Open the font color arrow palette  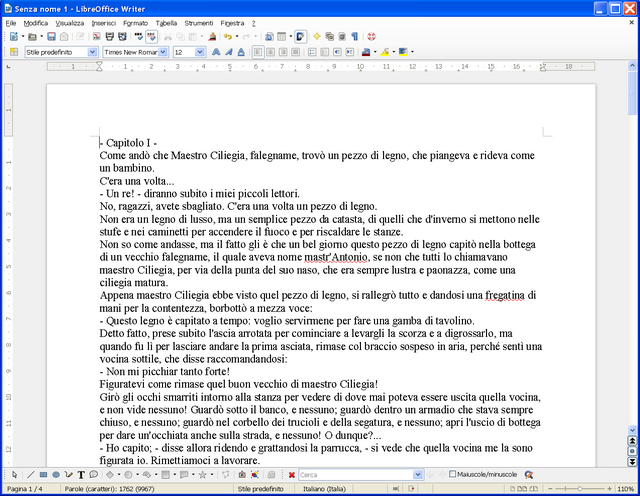pos(375,52)
